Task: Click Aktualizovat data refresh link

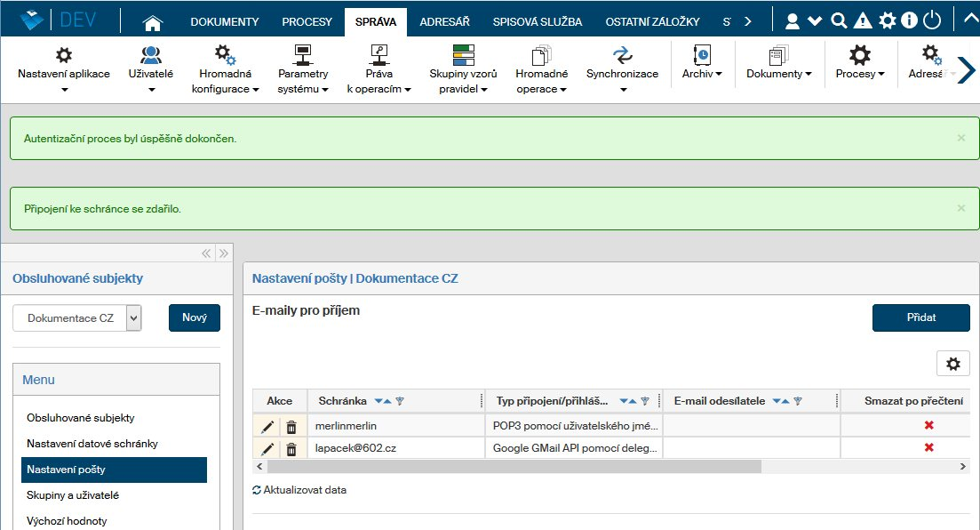Action: (x=300, y=490)
